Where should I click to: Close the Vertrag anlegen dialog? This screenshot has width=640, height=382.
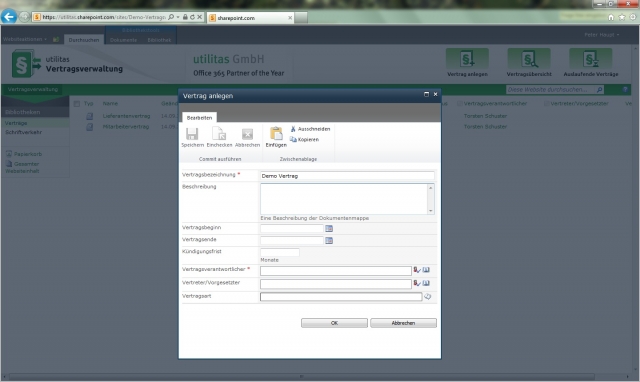435,94
